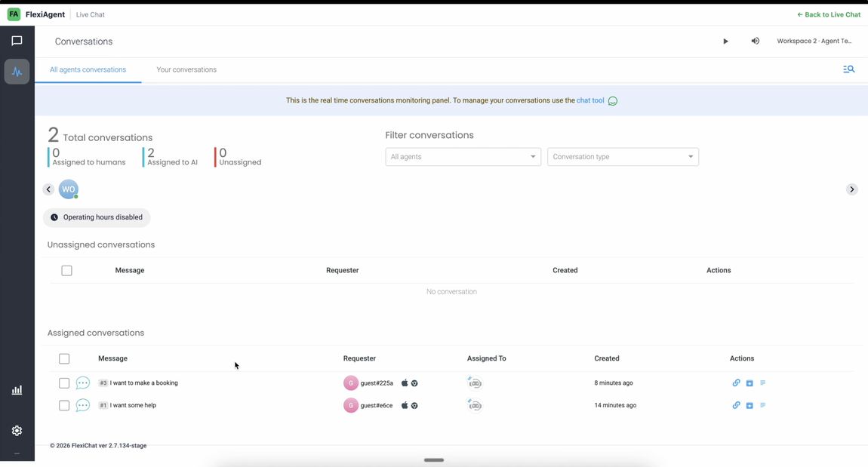
Task: Click guest#225a avatar
Action: click(351, 383)
